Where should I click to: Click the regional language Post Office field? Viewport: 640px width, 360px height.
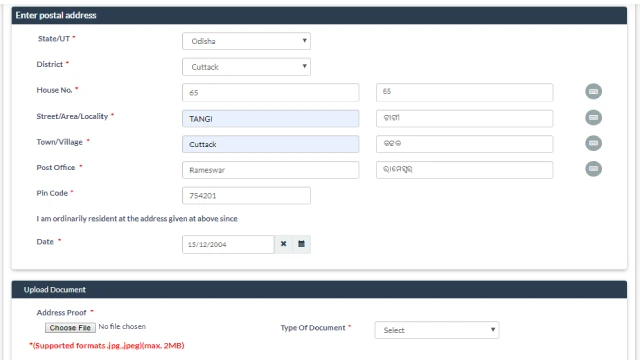[464, 170]
